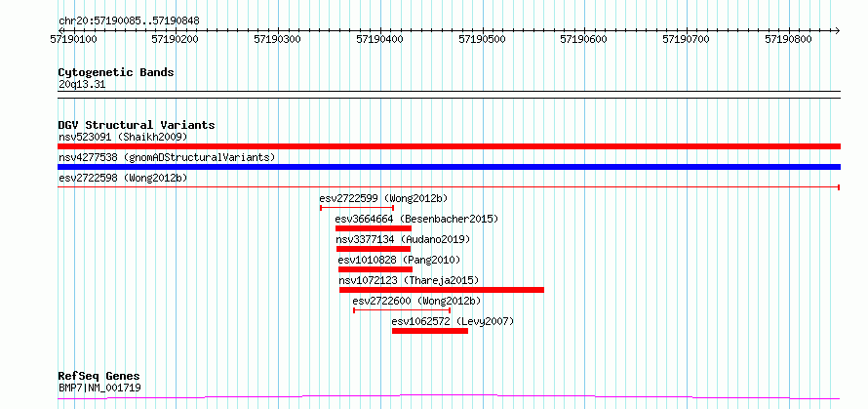Click the nsv4277538 (gnomADStructuralVariants) label
This screenshot has width=868, height=409.
[167, 157]
